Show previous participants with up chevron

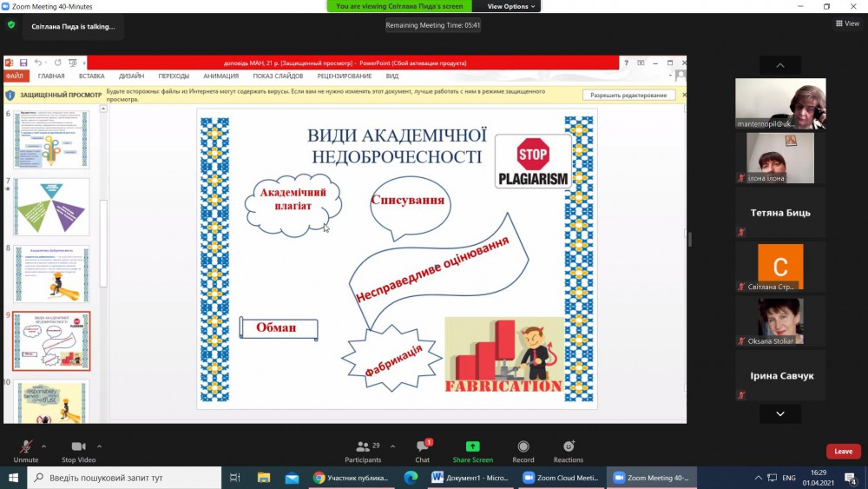pos(780,65)
